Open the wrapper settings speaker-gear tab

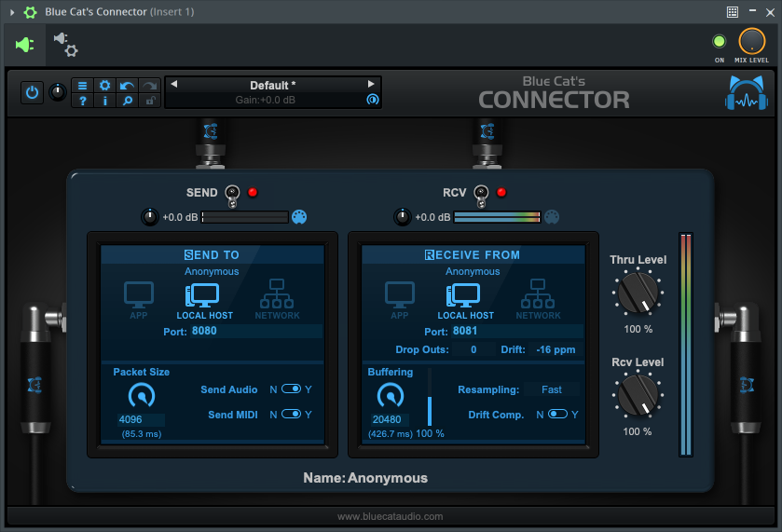[x=65, y=45]
